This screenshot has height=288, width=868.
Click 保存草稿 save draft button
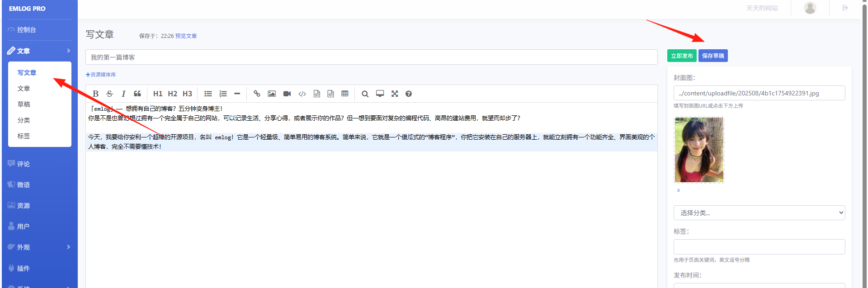713,56
